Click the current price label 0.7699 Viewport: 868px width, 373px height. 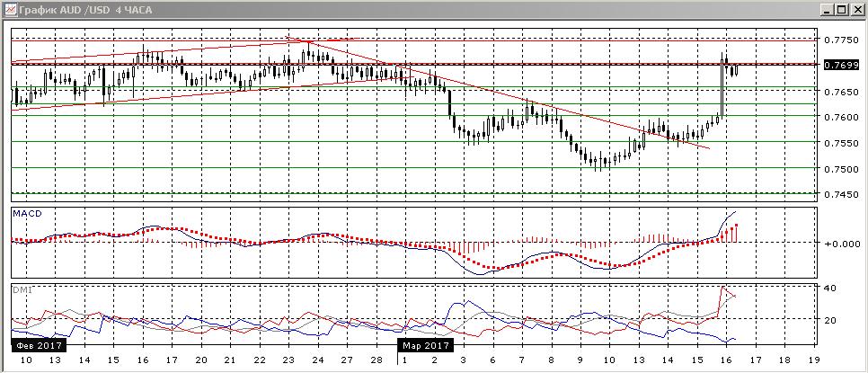click(841, 65)
